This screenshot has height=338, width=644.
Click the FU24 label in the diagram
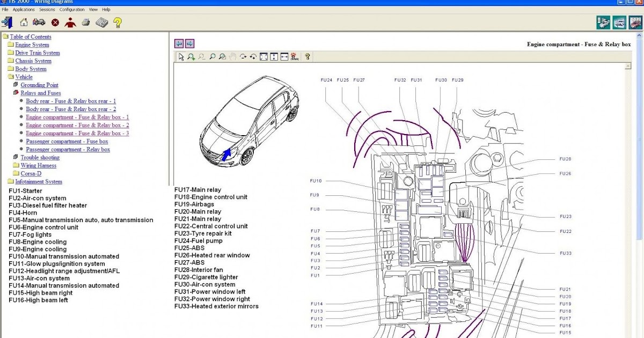[326, 80]
